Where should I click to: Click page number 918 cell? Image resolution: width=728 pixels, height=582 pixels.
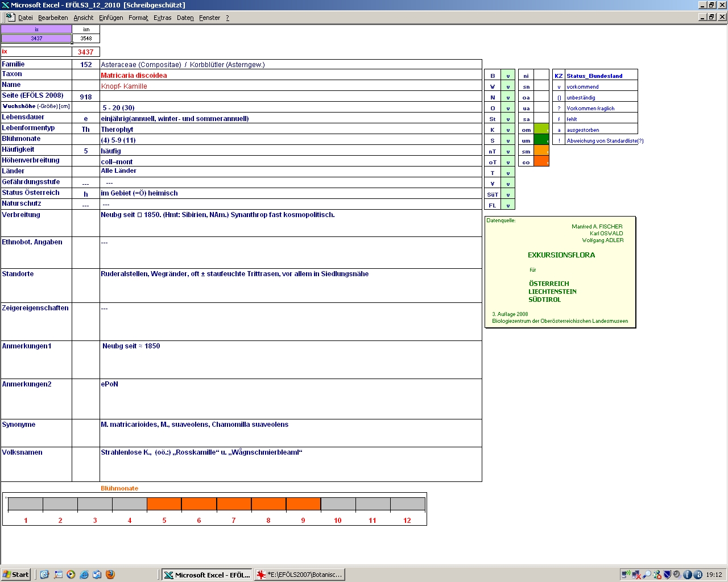click(86, 97)
